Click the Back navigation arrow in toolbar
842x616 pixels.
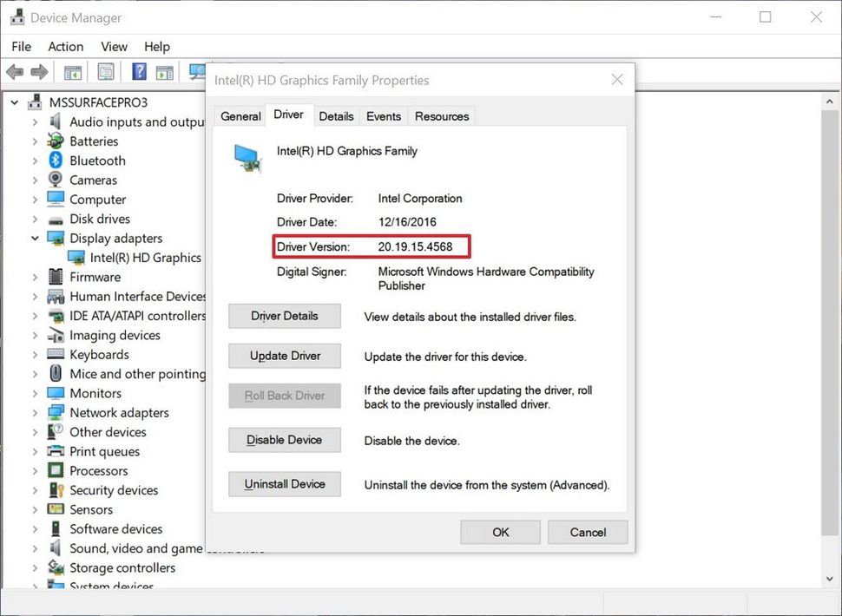click(15, 71)
